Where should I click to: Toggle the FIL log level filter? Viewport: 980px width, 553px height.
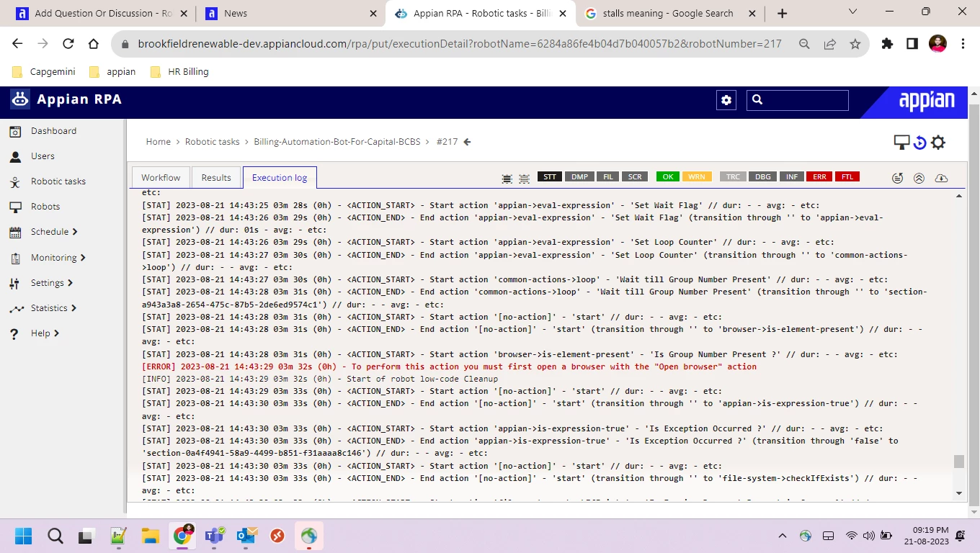pyautogui.click(x=607, y=177)
